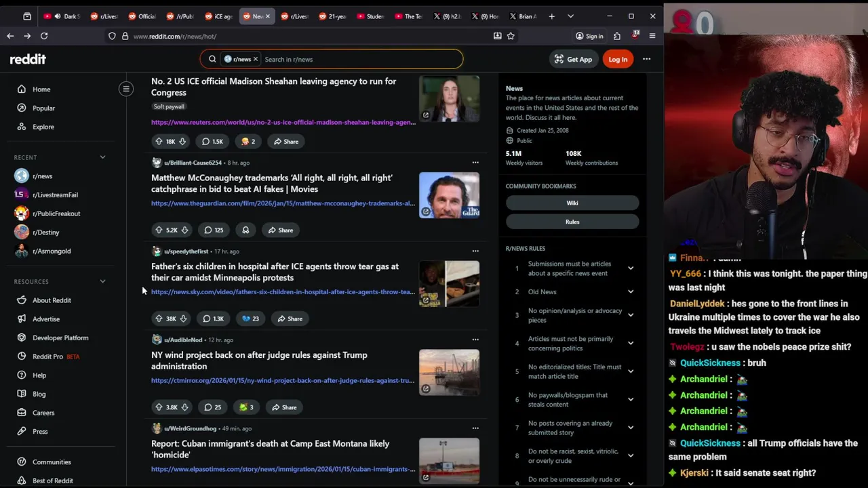Switch to the 21-year browser tab
The height and width of the screenshot is (488, 868).
pos(332,16)
